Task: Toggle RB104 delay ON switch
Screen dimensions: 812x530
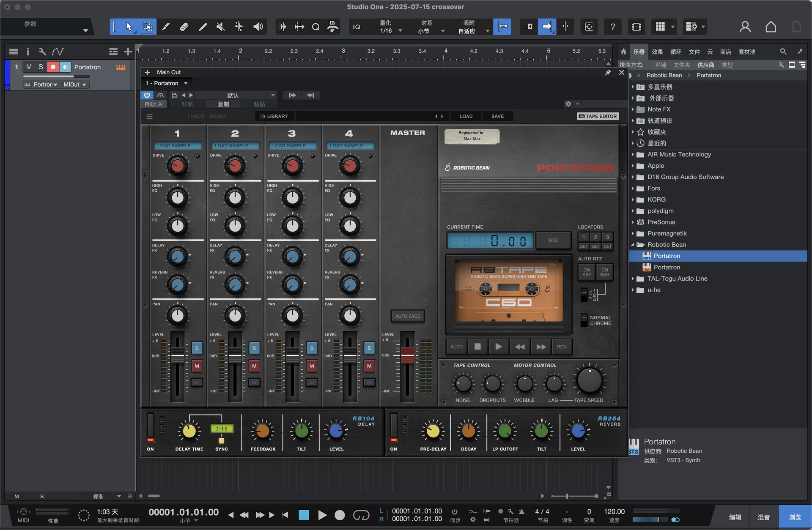Action: point(150,428)
